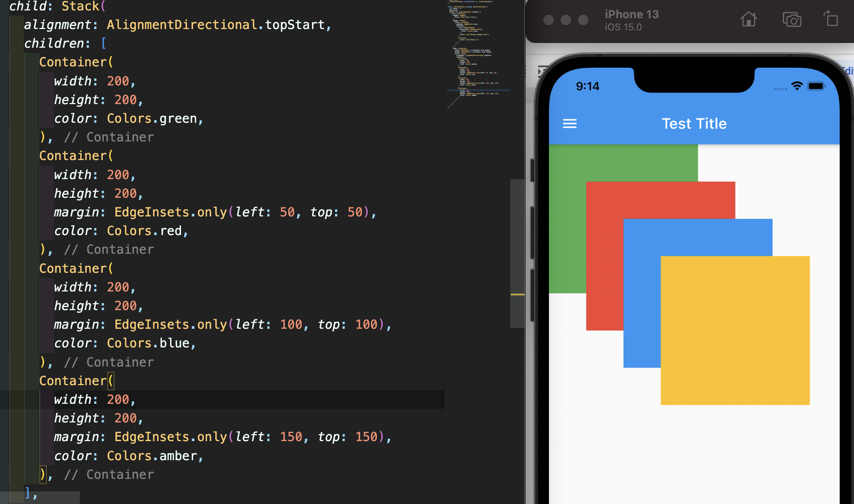The width and height of the screenshot is (854, 504).
Task: Click the 9:14 clock in status bar
Action: tap(587, 86)
